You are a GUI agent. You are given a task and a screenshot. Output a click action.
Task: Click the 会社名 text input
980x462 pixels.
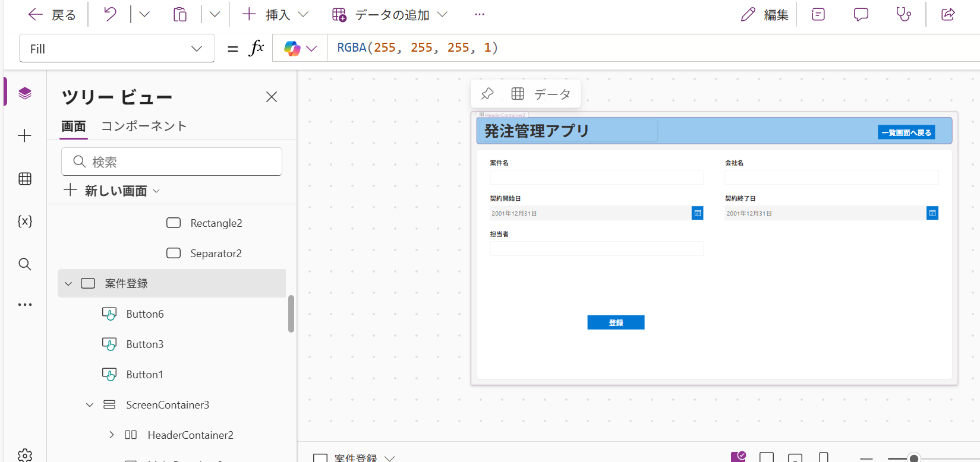point(831,177)
